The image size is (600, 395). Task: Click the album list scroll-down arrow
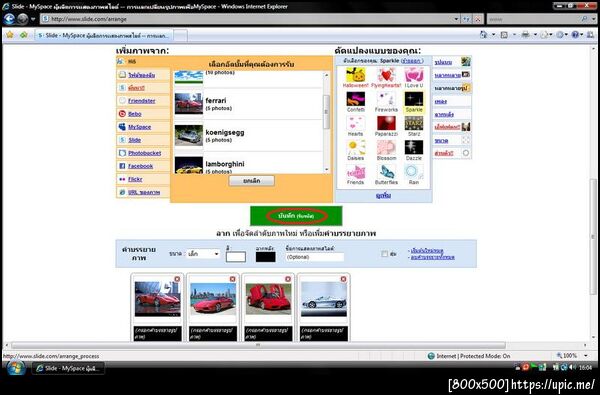326,170
